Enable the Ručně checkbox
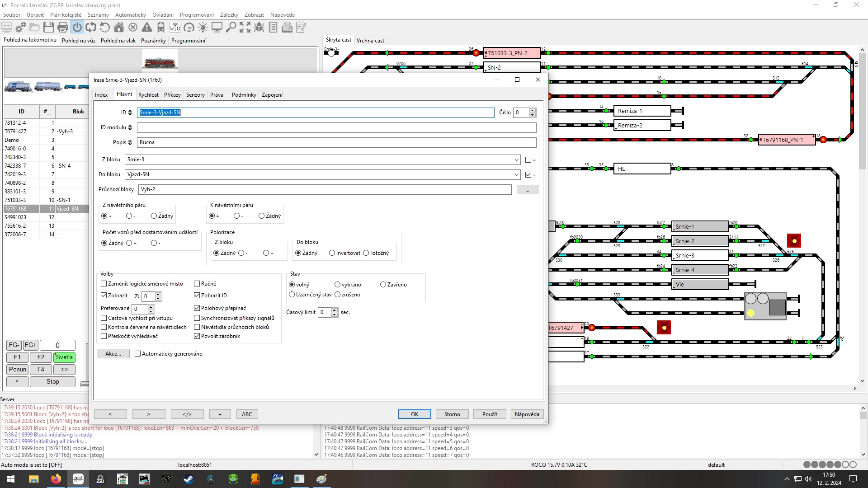 [197, 284]
